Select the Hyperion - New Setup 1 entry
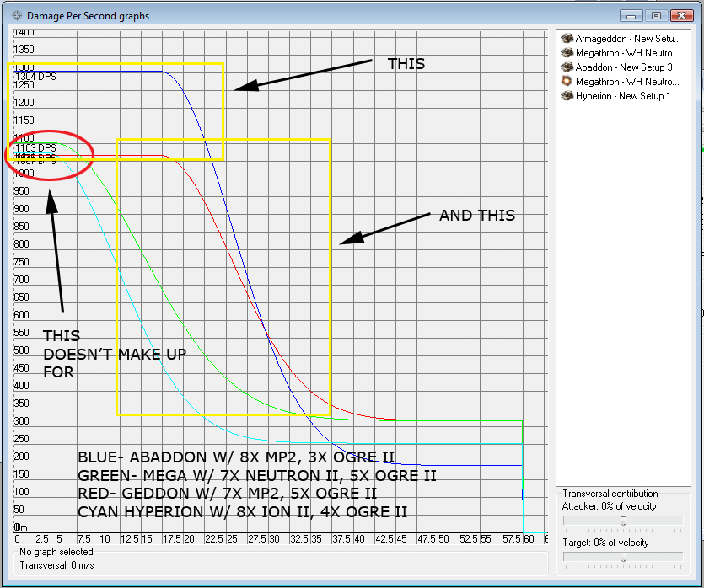The height and width of the screenshot is (588, 704). tap(622, 96)
